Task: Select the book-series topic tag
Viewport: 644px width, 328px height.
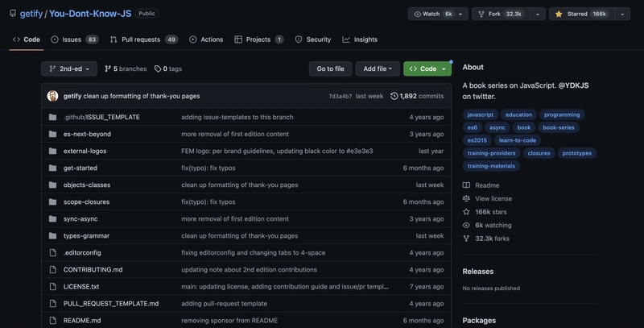Action: pyautogui.click(x=559, y=127)
